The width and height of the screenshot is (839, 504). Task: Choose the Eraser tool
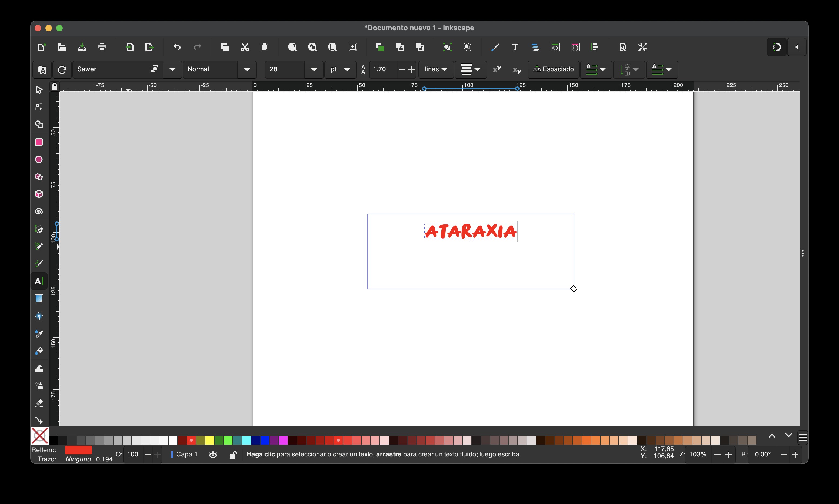(39, 403)
